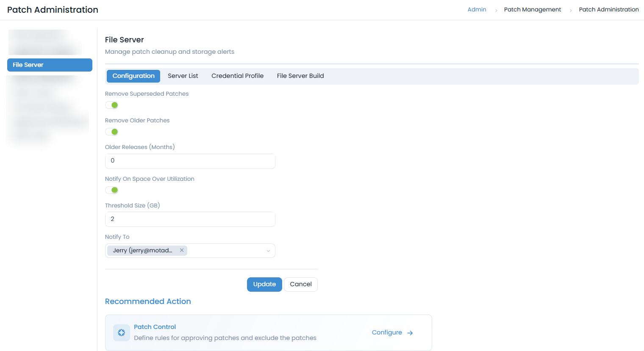The height and width of the screenshot is (351, 644).
Task: Select File Server in the sidebar
Action: point(50,65)
